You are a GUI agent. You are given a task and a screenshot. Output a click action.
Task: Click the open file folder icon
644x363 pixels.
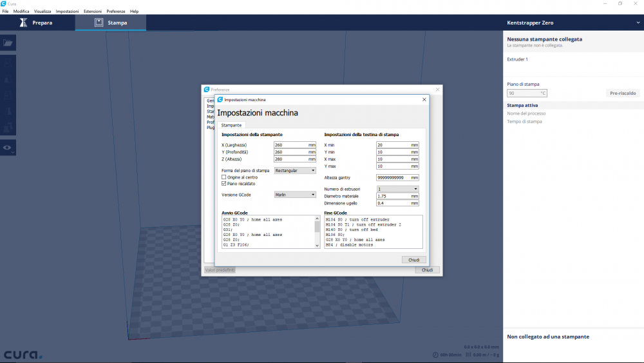[8, 43]
